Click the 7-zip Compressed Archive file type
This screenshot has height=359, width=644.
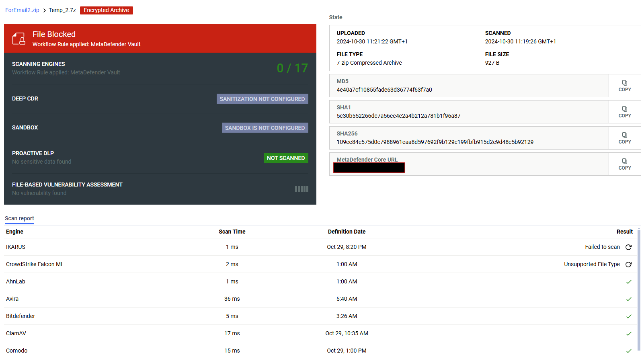(x=369, y=63)
